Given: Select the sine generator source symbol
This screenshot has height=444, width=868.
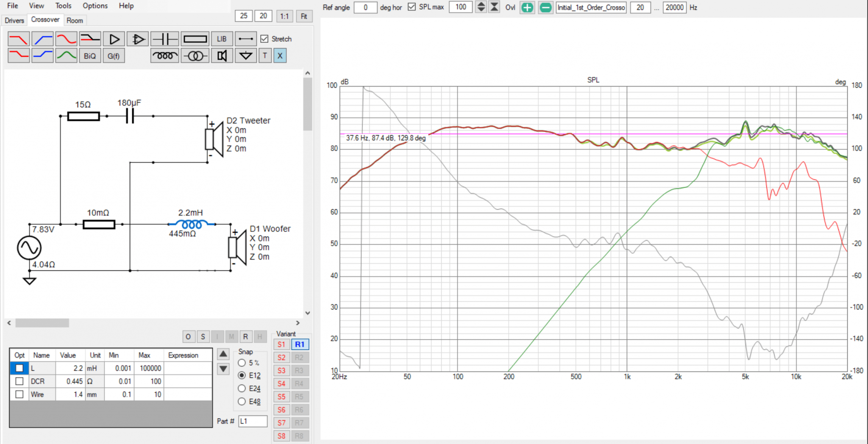Looking at the screenshot, I should point(29,248).
